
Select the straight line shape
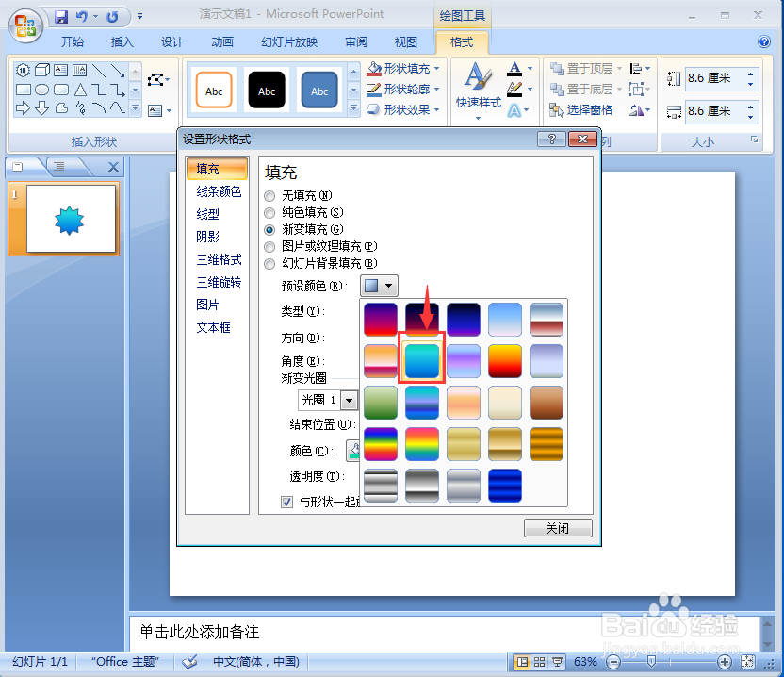coord(99,70)
